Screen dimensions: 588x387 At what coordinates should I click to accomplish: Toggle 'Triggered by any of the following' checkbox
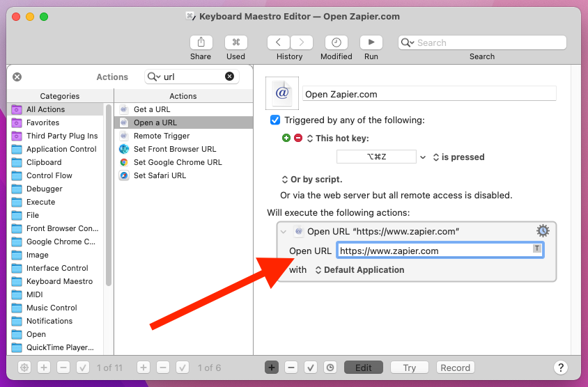(275, 120)
